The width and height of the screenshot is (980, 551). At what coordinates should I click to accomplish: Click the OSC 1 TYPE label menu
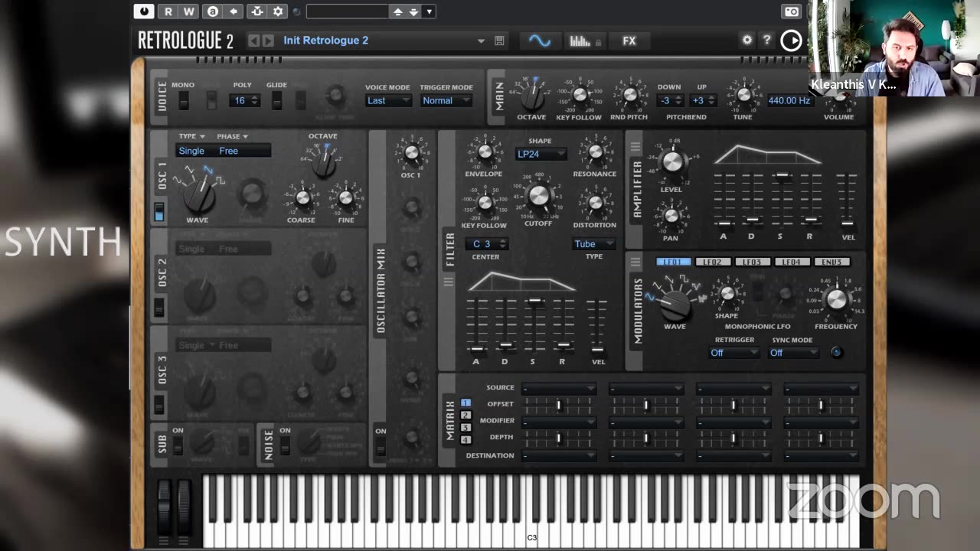(x=191, y=136)
